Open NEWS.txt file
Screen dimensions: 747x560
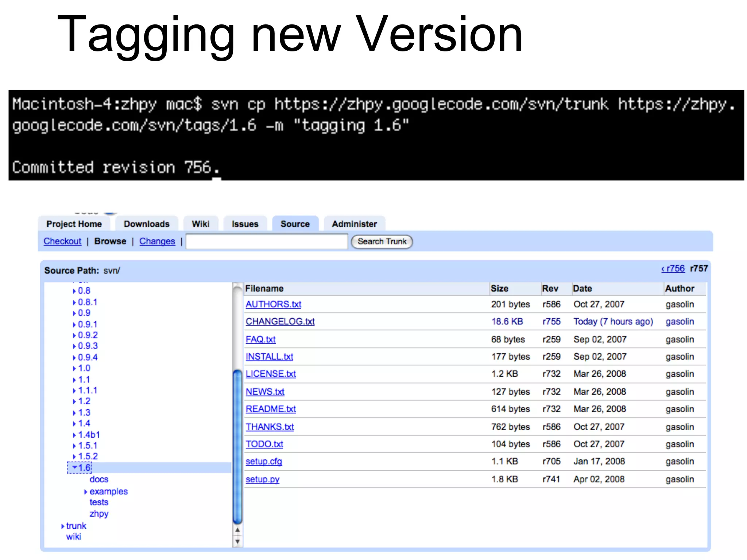click(x=265, y=392)
